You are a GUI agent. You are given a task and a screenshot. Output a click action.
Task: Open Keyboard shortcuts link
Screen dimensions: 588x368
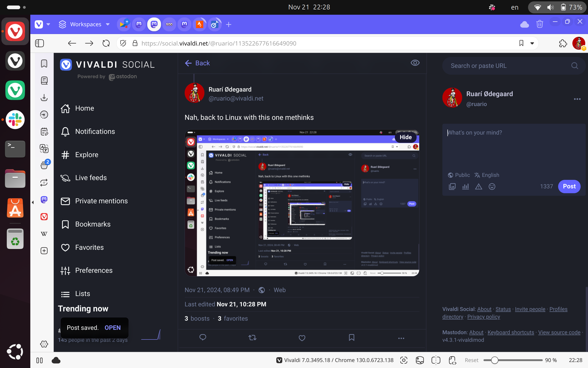coord(511,333)
